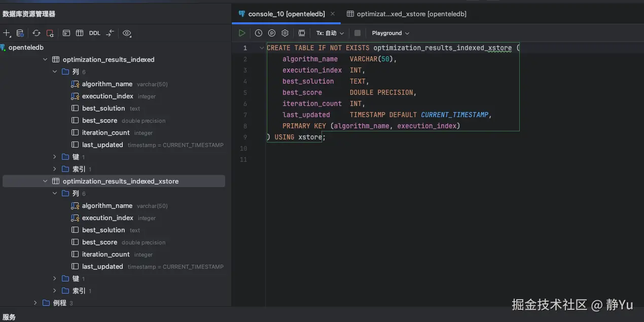Open console settings gear icon
Viewport: 644px width, 322px height.
[x=285, y=33]
